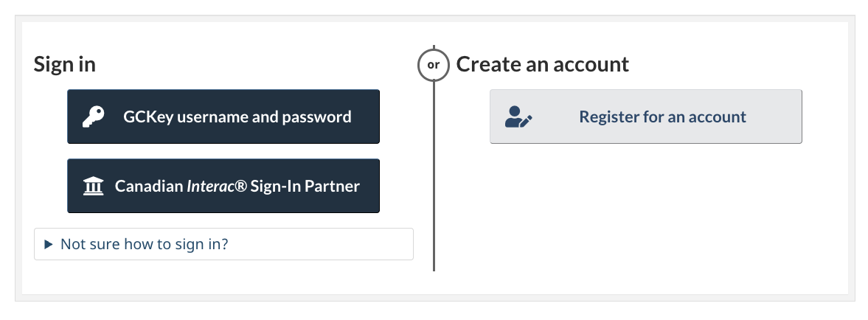Screen dimensions: 868x320
Task: Click the person-with-pencil register icon
Action: 518,116
